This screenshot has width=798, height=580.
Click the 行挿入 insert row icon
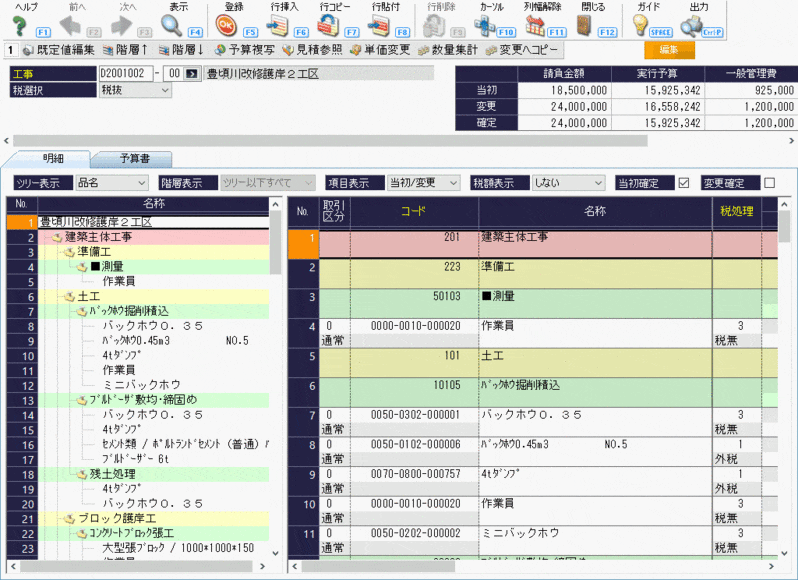[x=277, y=25]
